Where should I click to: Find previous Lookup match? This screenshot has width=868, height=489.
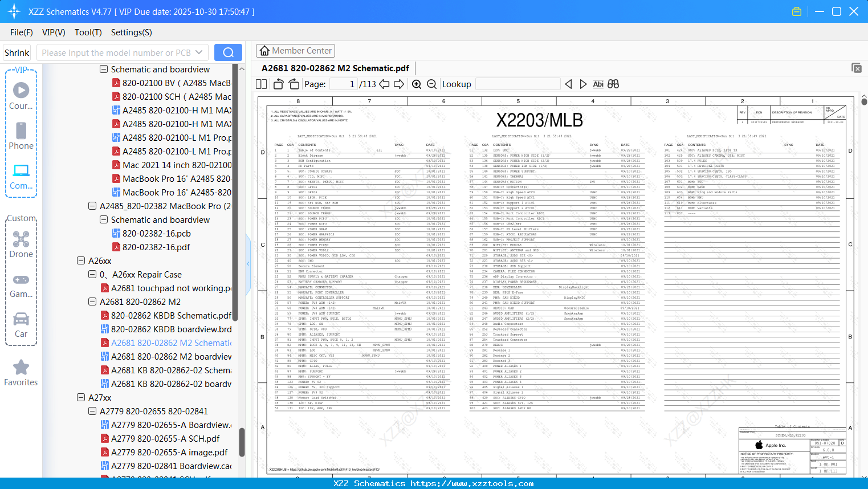[x=568, y=84]
